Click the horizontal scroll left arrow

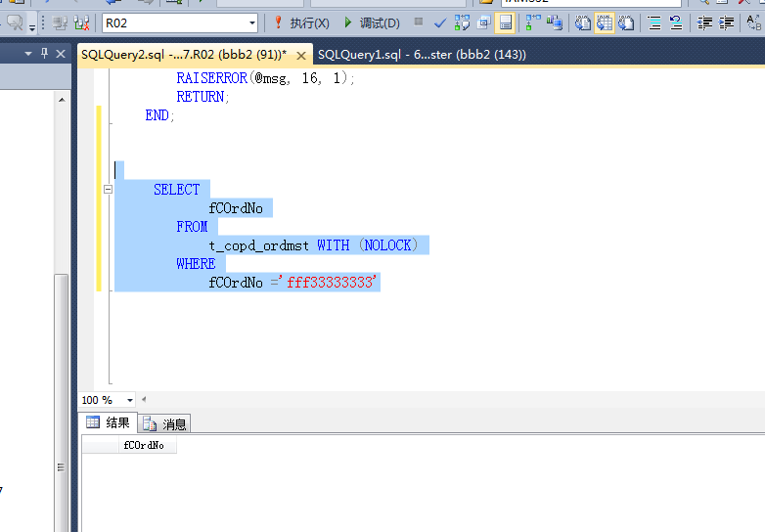[x=144, y=399]
